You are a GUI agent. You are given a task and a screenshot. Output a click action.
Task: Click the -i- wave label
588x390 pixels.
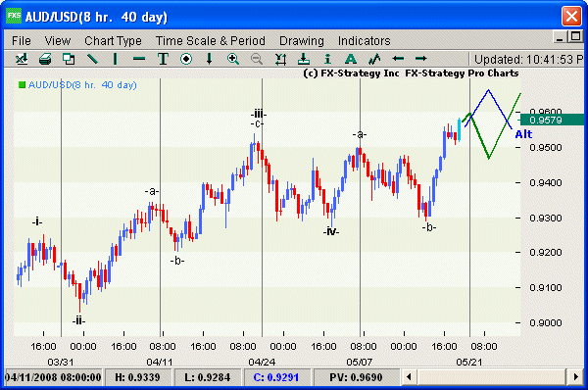click(37, 222)
